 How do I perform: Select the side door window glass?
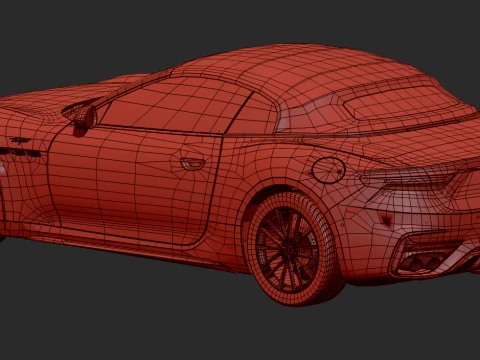(x=175, y=106)
